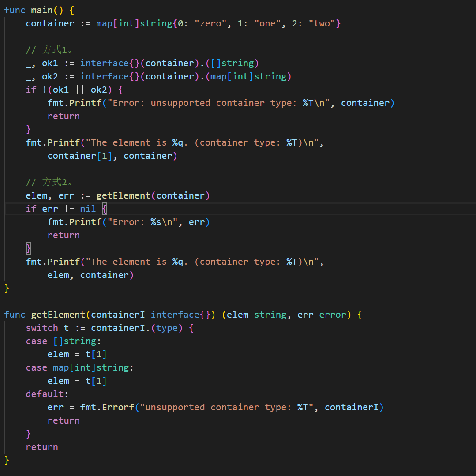This screenshot has width=476, height=476.
Task: Click the fmt.Errorf call
Action: pyautogui.click(x=107, y=407)
